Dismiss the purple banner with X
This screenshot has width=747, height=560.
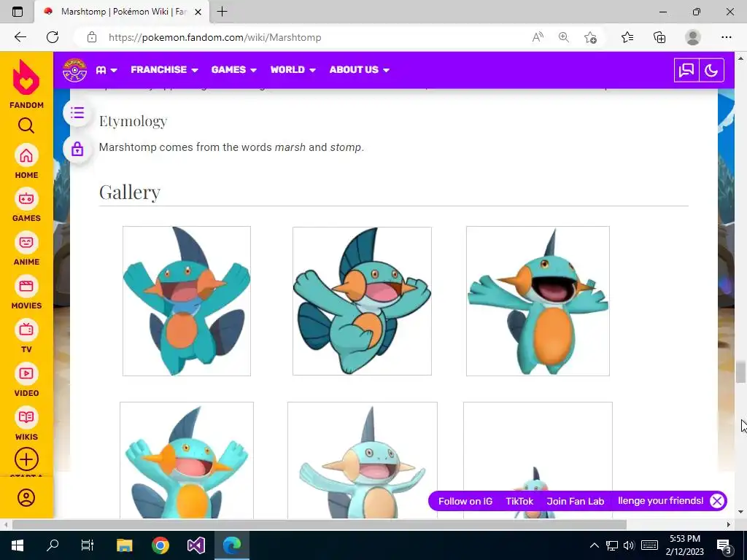click(717, 501)
